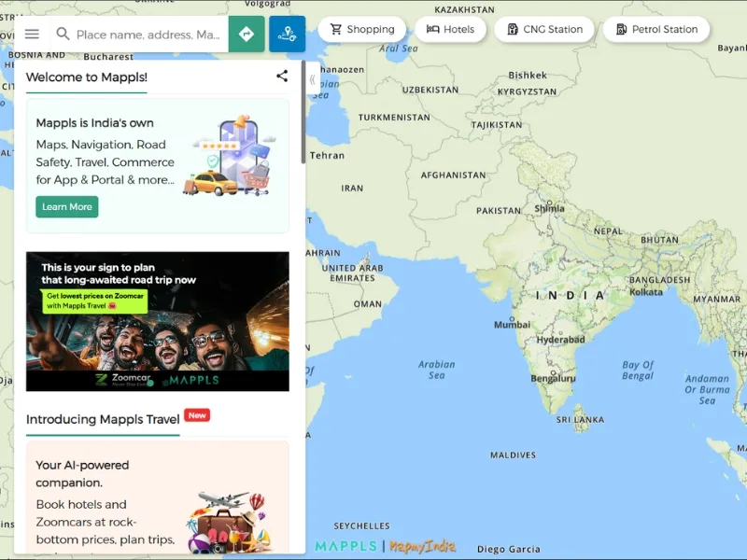Select the Petrol Station category chip

click(656, 30)
